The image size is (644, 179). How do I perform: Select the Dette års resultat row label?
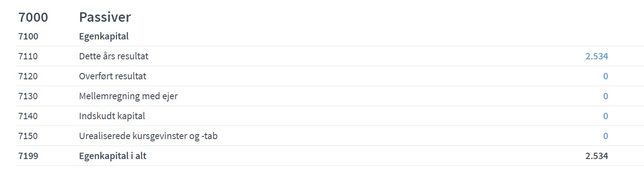pyautogui.click(x=113, y=56)
